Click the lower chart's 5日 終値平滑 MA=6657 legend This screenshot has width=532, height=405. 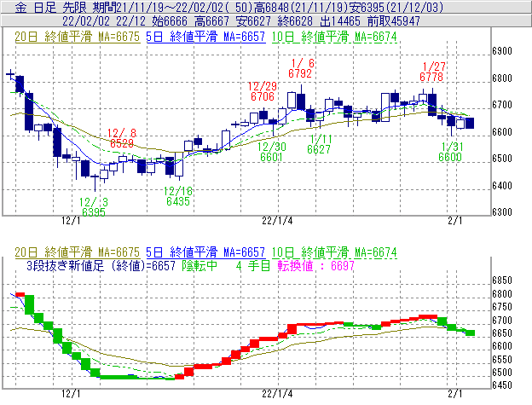[205, 252]
